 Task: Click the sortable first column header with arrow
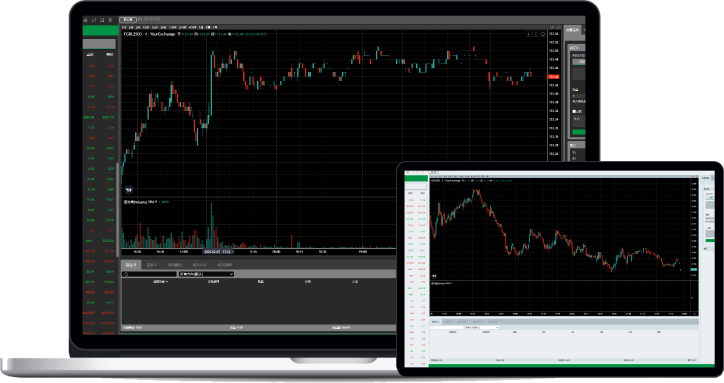click(x=161, y=281)
